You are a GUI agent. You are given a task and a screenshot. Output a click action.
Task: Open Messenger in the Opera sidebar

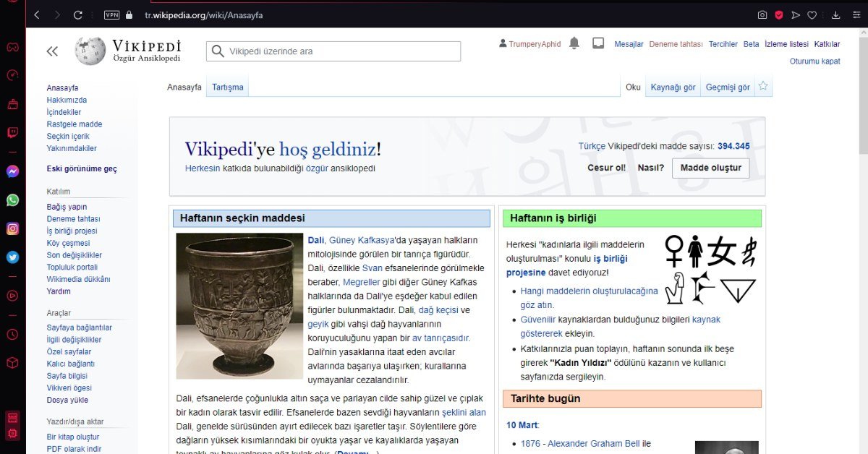click(12, 172)
